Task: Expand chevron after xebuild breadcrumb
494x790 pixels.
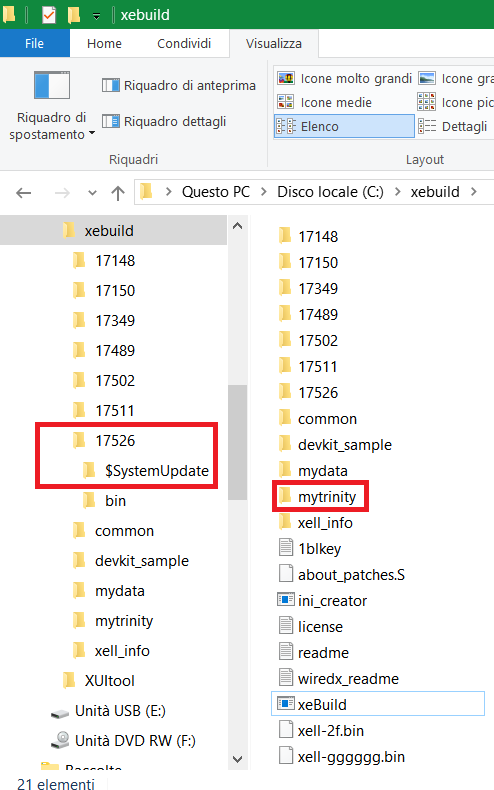Action: coord(474,192)
